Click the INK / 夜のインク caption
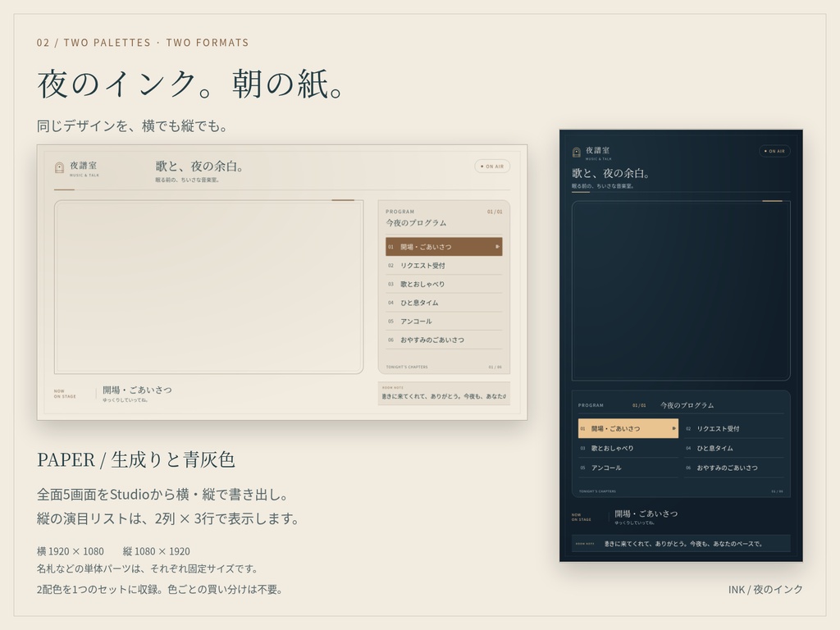This screenshot has width=840, height=630. 765,589
